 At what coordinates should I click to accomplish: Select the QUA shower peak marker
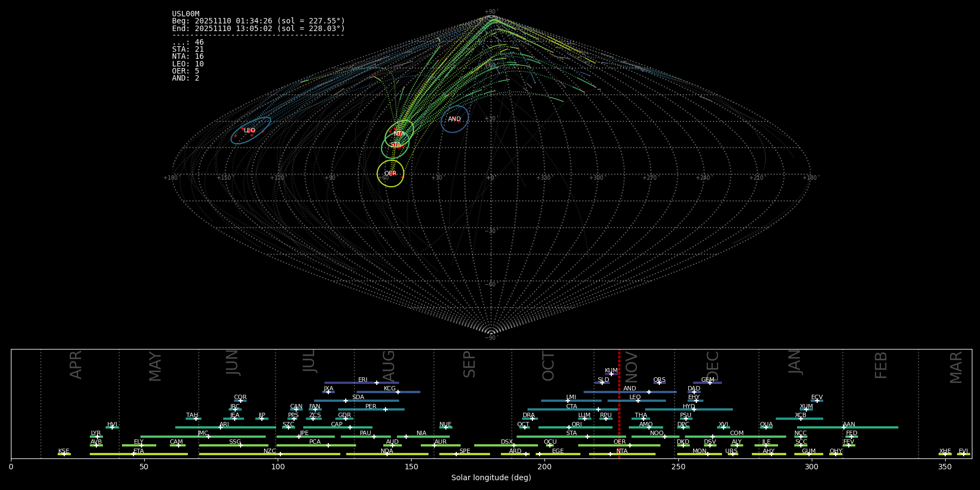[x=766, y=427]
